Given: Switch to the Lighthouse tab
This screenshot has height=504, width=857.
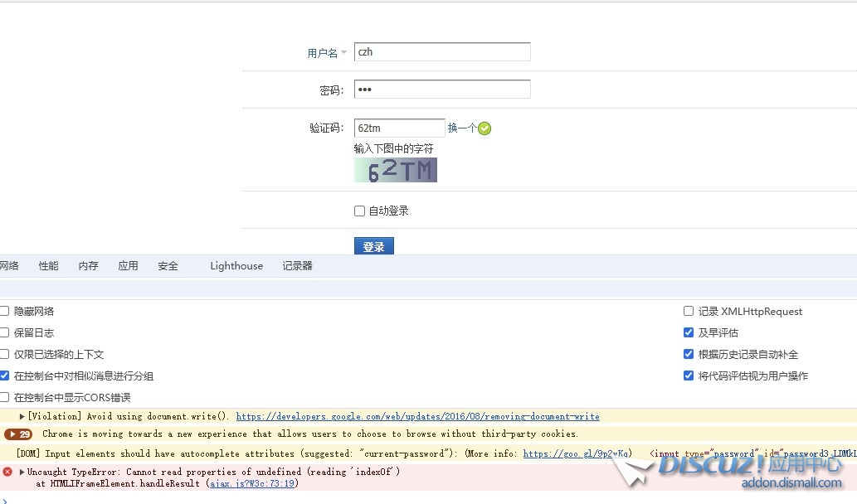Looking at the screenshot, I should (x=236, y=266).
